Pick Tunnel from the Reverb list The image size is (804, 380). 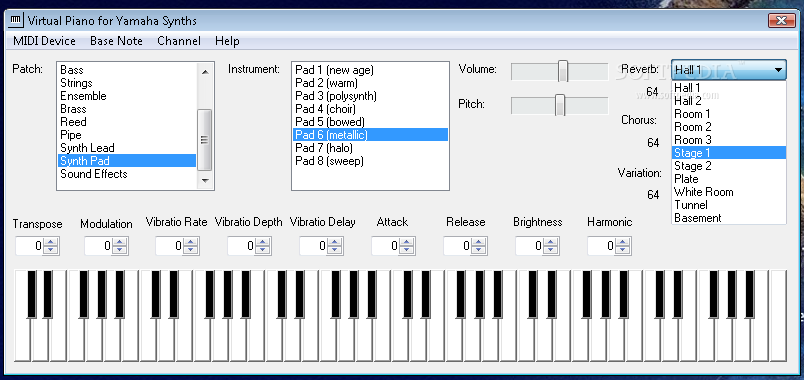click(x=729, y=205)
